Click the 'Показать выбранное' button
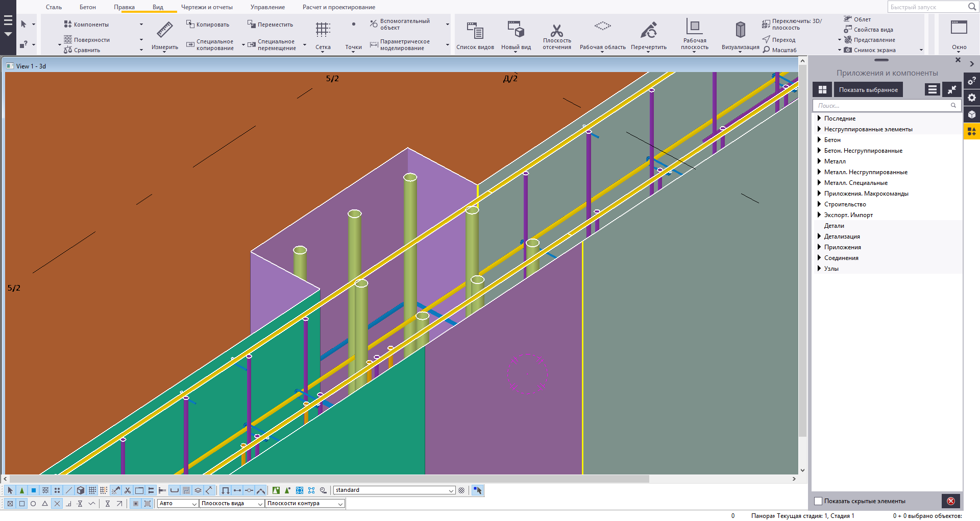Image resolution: width=980 pixels, height=521 pixels. [868, 90]
